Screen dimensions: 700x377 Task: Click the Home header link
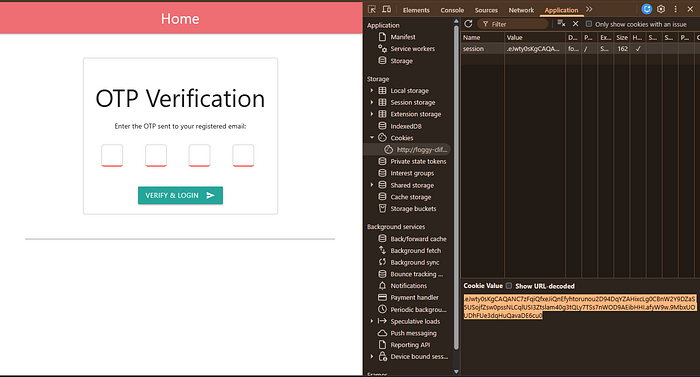click(180, 19)
